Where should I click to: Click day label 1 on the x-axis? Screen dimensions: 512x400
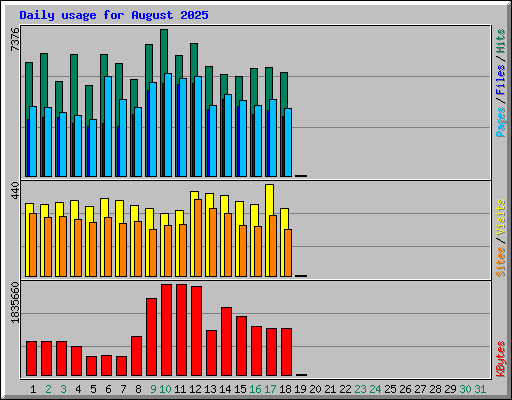pos(33,389)
